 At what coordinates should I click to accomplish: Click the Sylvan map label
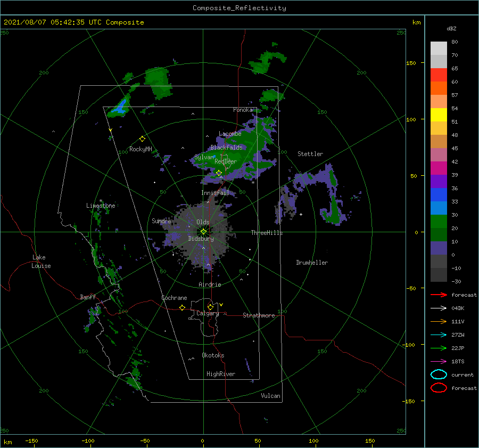click(204, 157)
